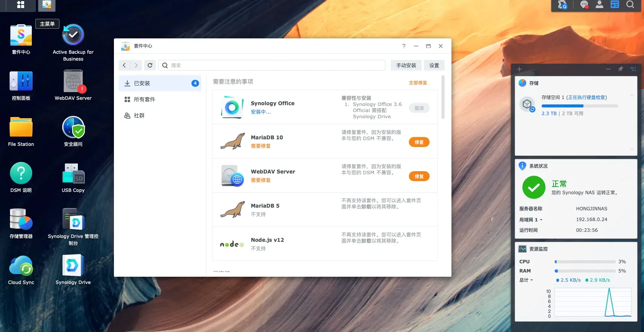Open the DSM main menu grid icon
The height and width of the screenshot is (332, 644).
click(x=21, y=5)
